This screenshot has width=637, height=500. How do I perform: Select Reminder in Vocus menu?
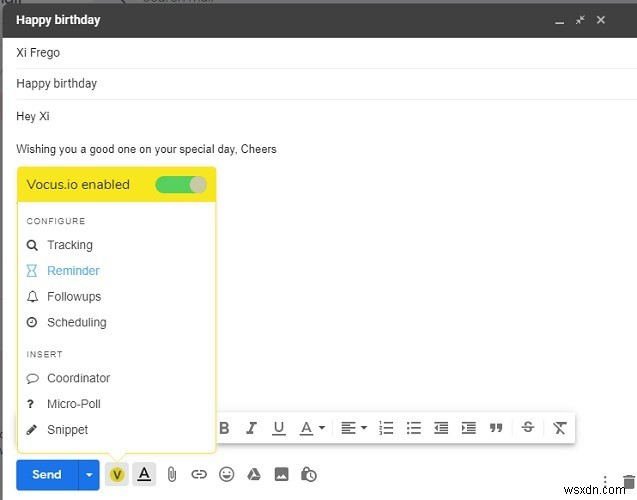coord(73,271)
